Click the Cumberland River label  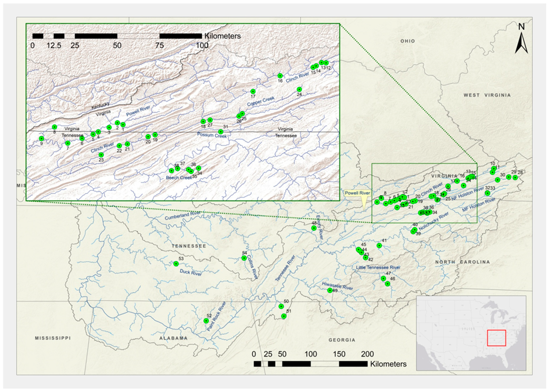pyautogui.click(x=183, y=216)
